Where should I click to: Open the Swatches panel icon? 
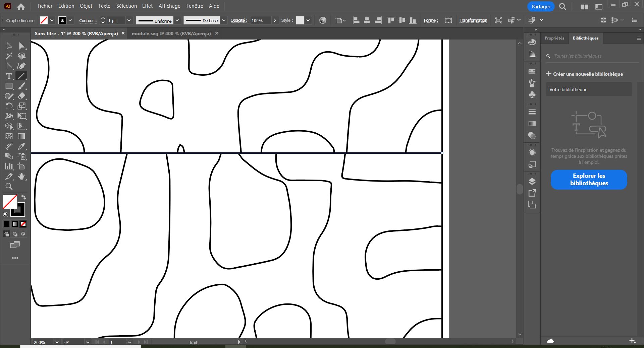[x=532, y=71]
